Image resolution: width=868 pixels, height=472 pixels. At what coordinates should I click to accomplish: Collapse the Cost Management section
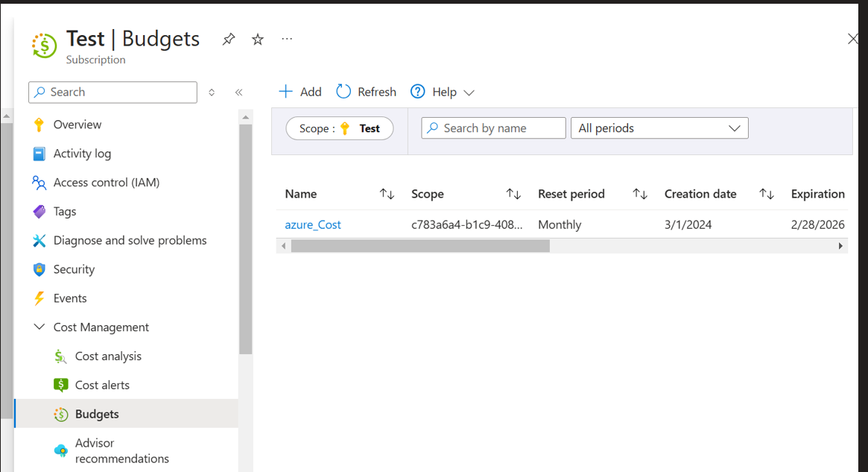pyautogui.click(x=39, y=327)
